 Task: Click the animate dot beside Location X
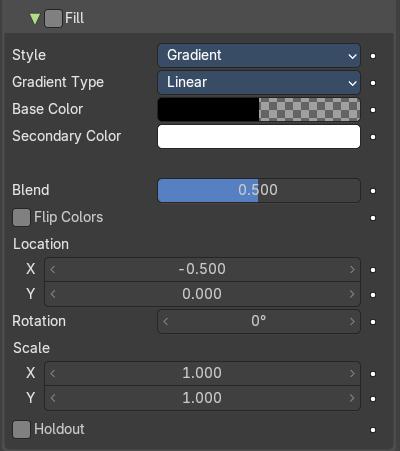tap(373, 270)
